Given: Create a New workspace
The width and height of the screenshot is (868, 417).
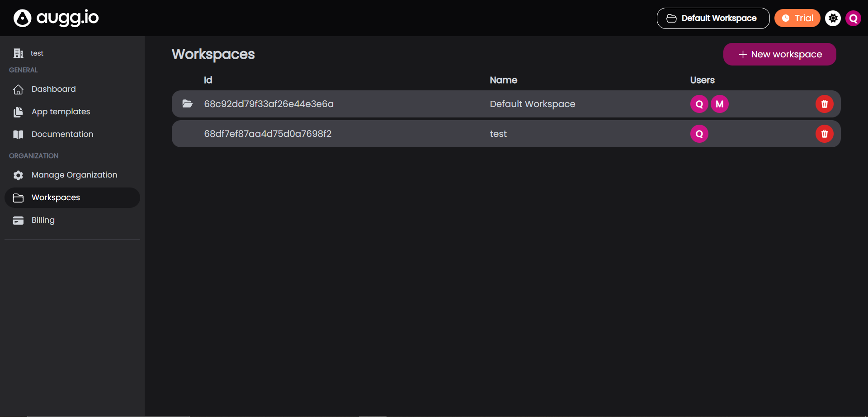Looking at the screenshot, I should [779, 54].
